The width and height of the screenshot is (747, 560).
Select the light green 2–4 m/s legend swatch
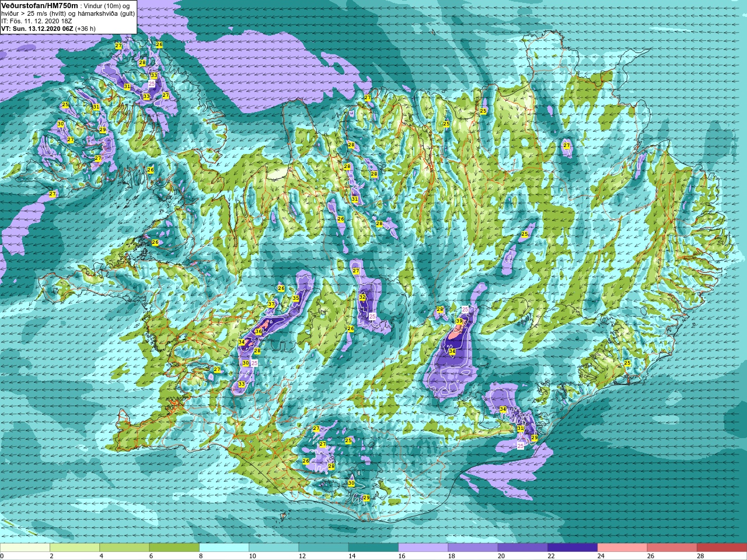point(75,548)
